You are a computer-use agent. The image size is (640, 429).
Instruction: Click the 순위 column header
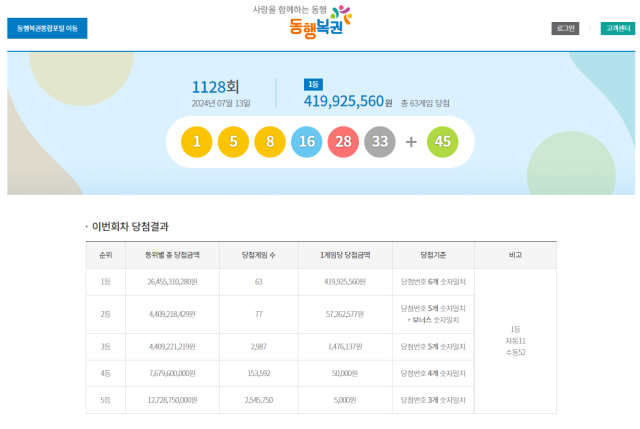point(106,255)
